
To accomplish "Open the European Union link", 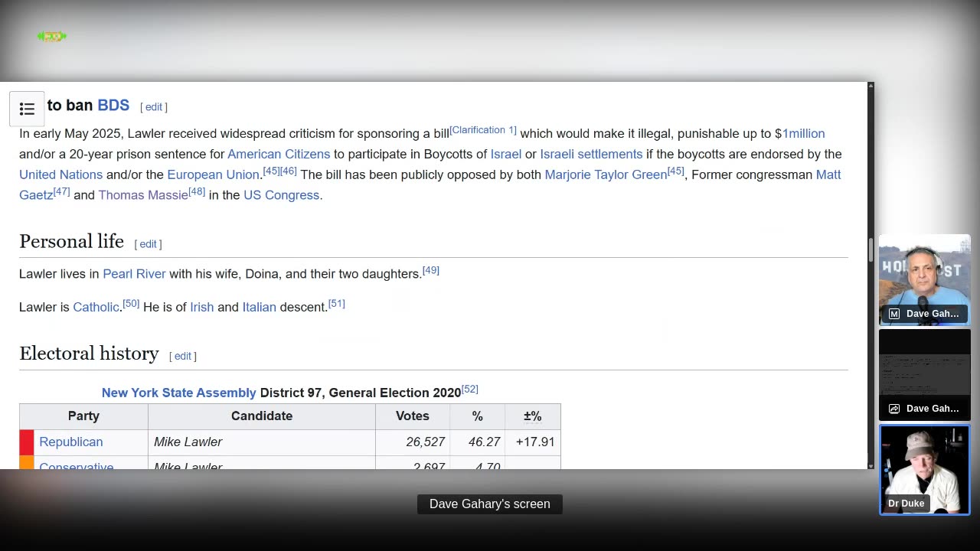I will tap(213, 174).
